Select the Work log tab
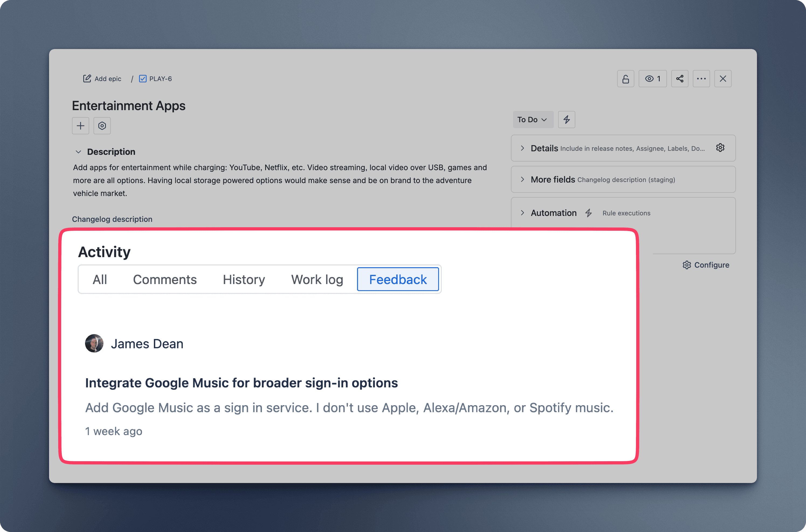The width and height of the screenshot is (806, 532). (x=317, y=279)
